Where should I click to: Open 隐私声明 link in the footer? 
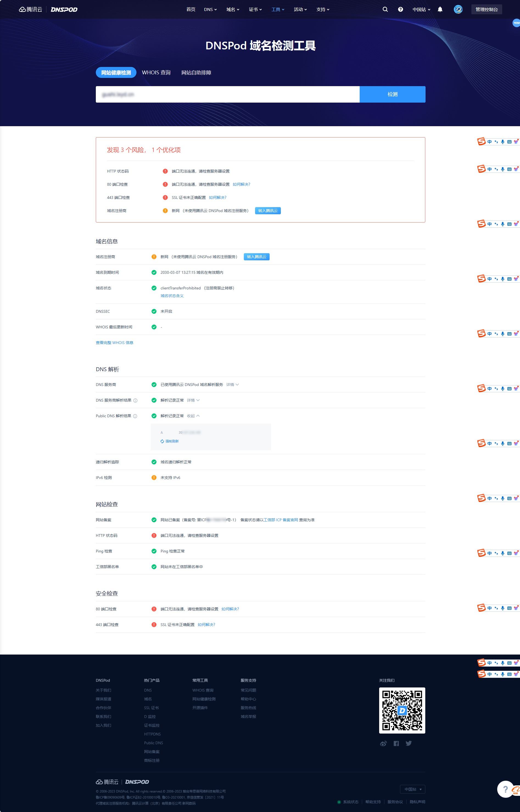417,802
